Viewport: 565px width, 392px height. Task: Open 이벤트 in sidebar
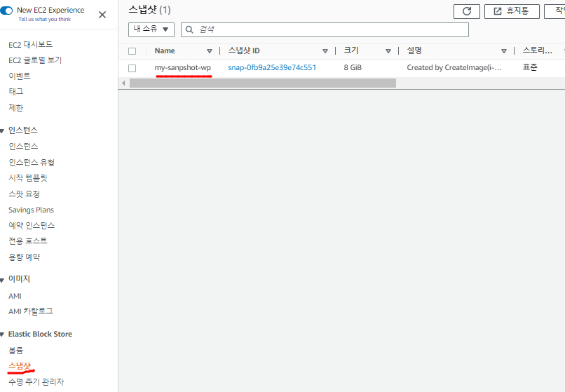pyautogui.click(x=20, y=76)
